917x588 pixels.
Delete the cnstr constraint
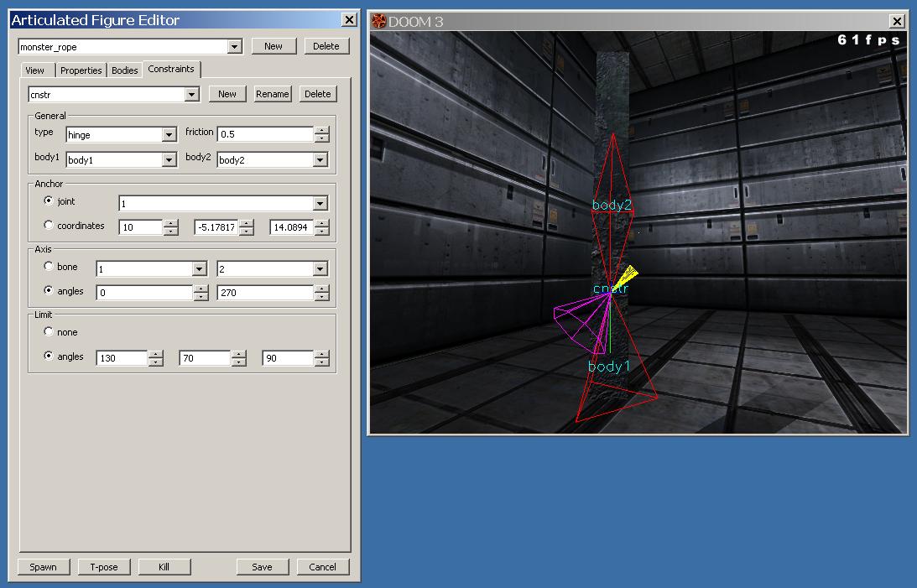click(x=318, y=94)
